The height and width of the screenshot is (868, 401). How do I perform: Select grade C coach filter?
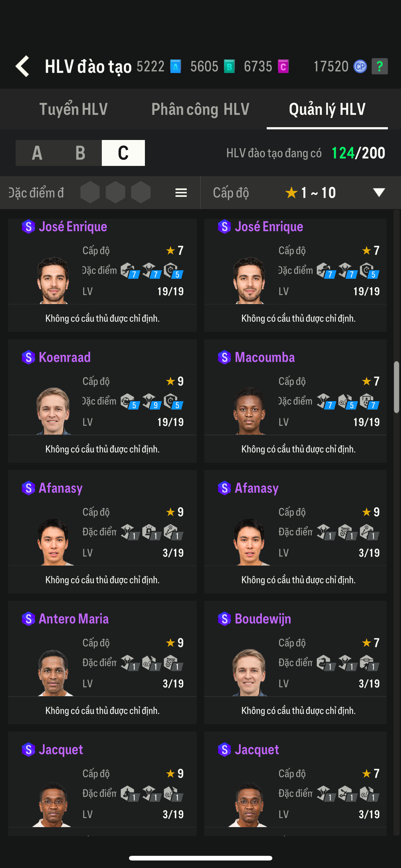tap(123, 153)
